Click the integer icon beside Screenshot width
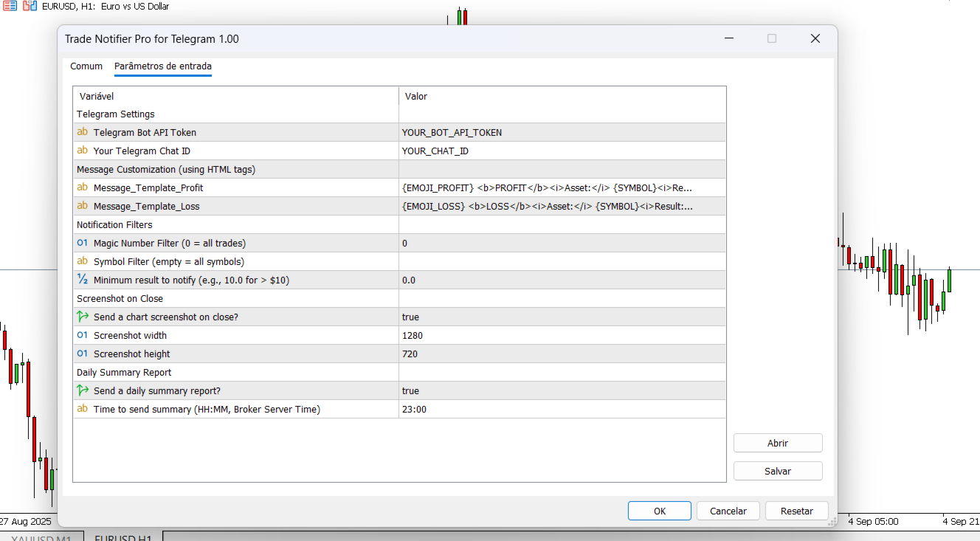This screenshot has width=980, height=541. point(82,335)
